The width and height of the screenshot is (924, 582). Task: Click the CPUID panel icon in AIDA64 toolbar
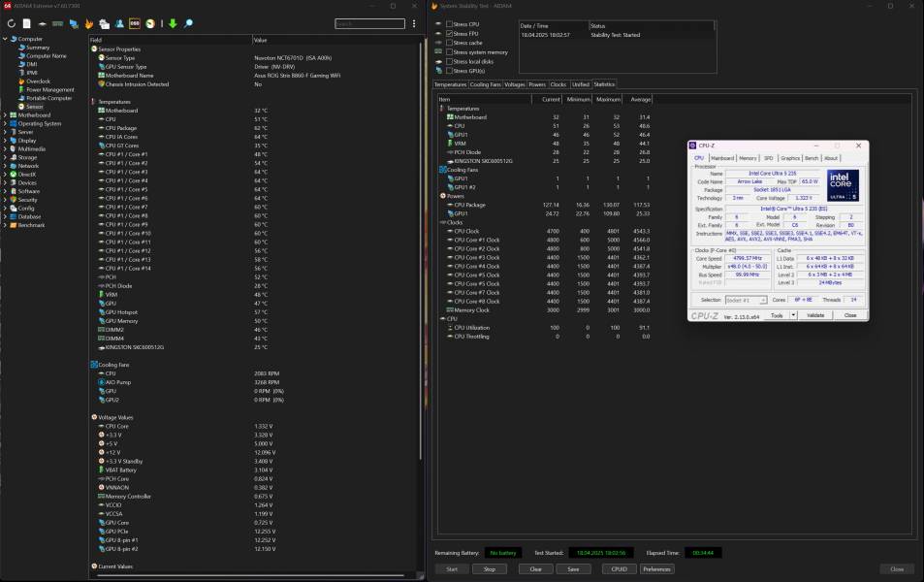pyautogui.click(x=105, y=23)
